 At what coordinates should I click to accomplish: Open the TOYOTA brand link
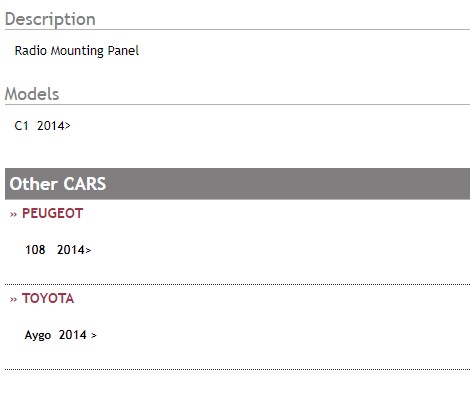coord(48,298)
